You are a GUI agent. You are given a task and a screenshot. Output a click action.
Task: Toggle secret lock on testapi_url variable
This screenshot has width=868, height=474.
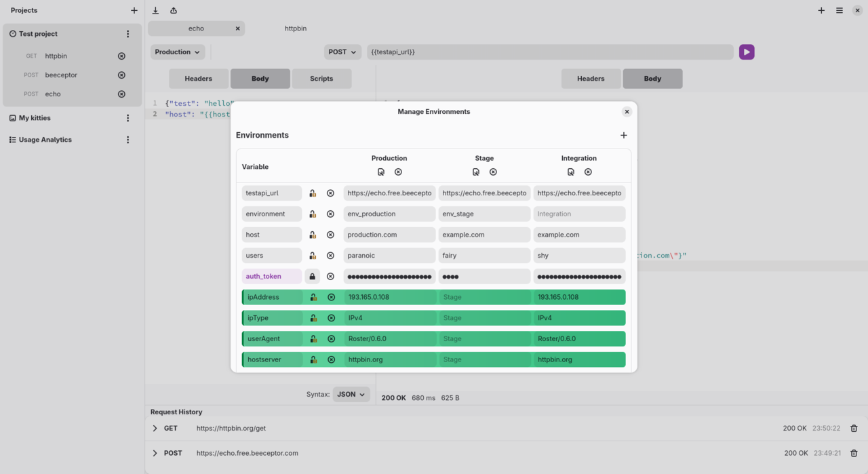coord(313,193)
